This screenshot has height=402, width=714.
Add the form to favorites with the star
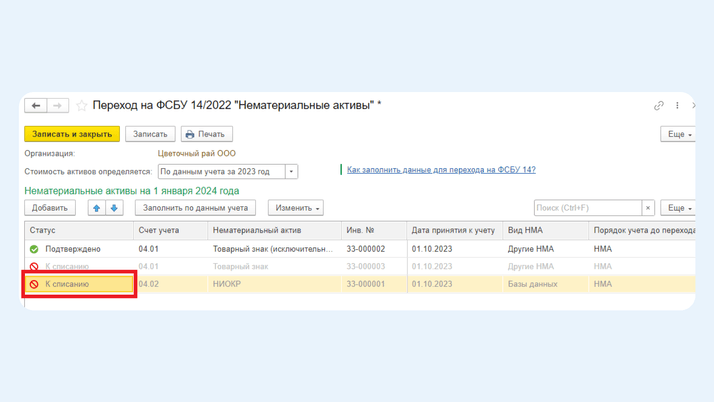tap(82, 106)
